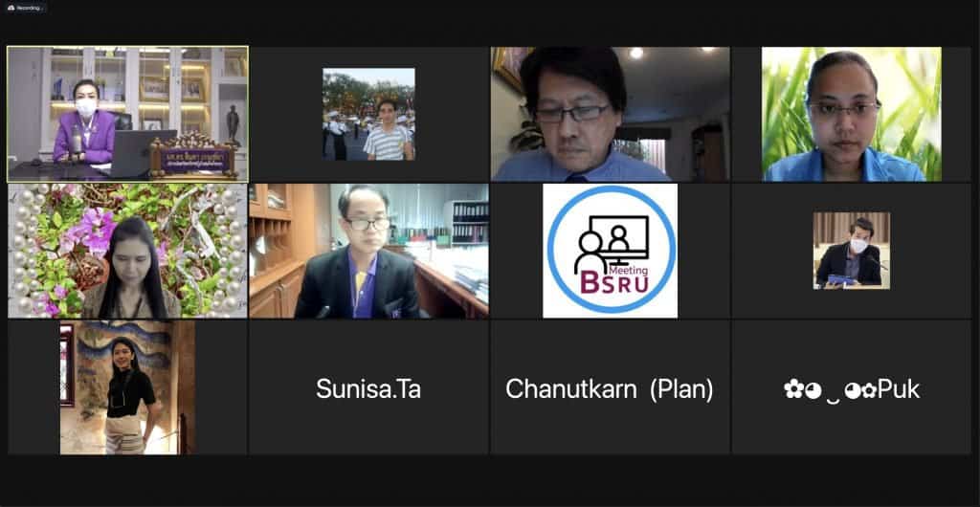980x507 pixels.
Task: Select photo of woman in black top standing
Action: tap(127, 387)
